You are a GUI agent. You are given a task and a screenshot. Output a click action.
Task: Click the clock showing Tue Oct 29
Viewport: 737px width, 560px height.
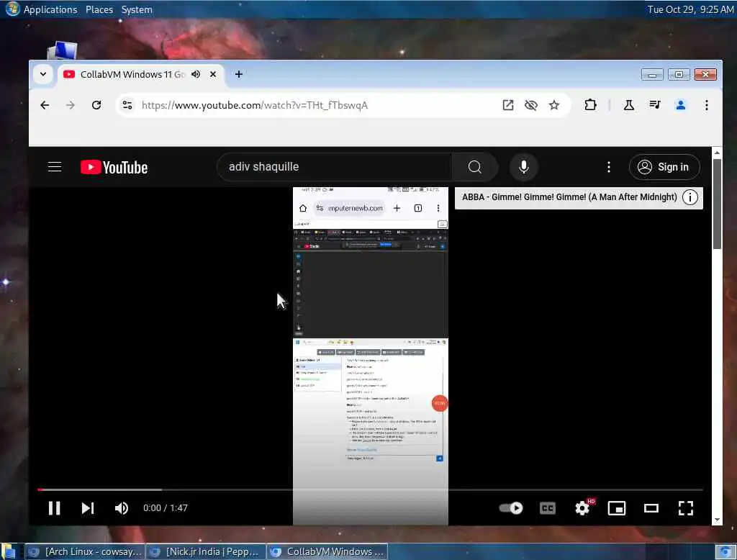click(690, 9)
